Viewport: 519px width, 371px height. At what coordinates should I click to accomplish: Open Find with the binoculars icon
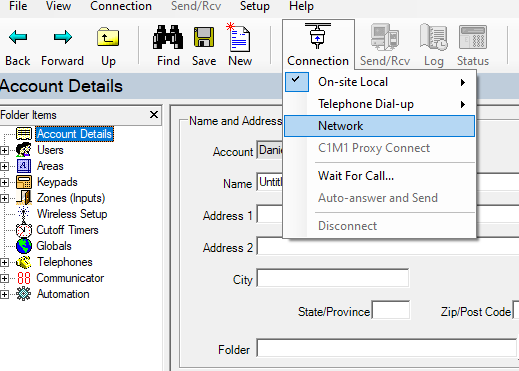pos(168,37)
